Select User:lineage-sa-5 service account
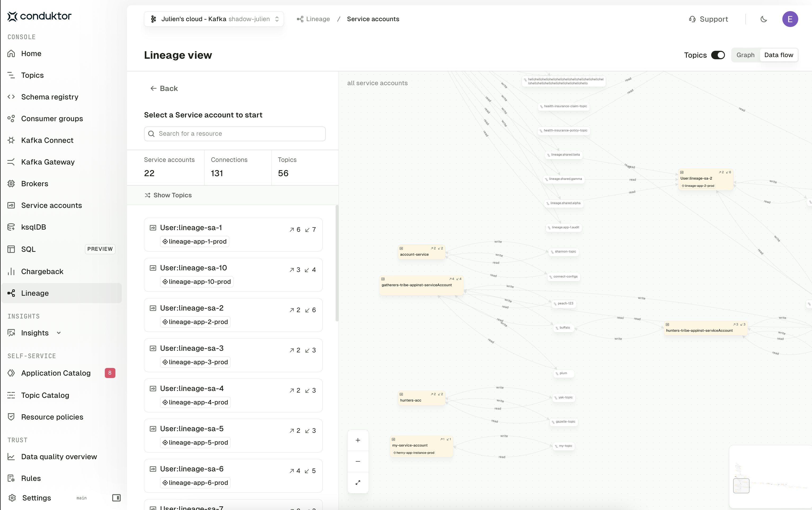 tap(233, 435)
